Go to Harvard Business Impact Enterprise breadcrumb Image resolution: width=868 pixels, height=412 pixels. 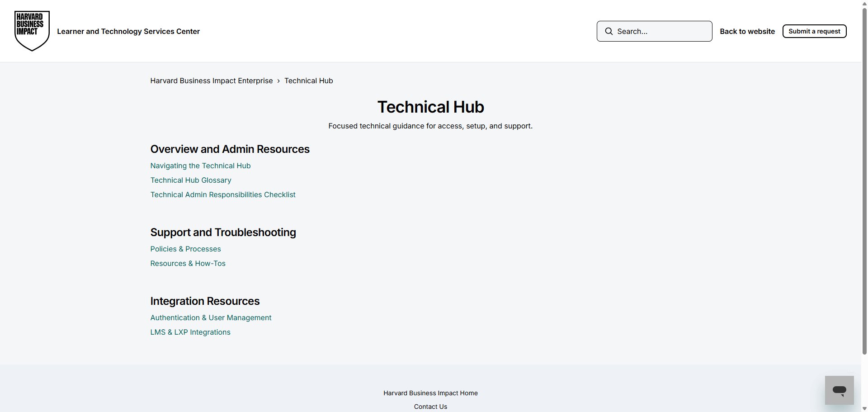tap(211, 81)
